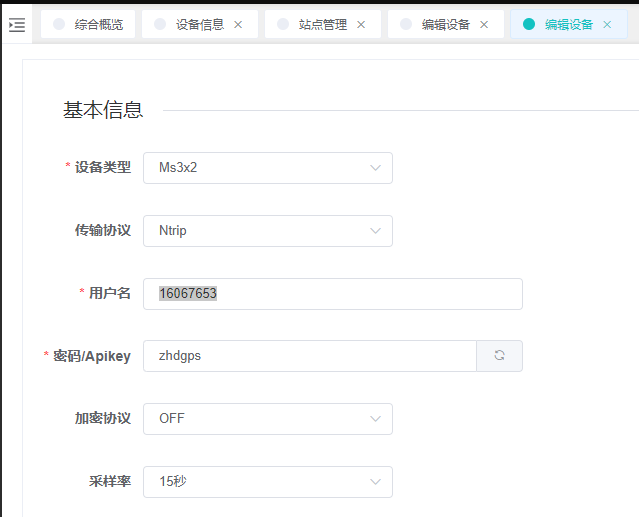The height and width of the screenshot is (517, 639).
Task: Click the dot icon on the 站点管理 tab
Action: click(283, 25)
